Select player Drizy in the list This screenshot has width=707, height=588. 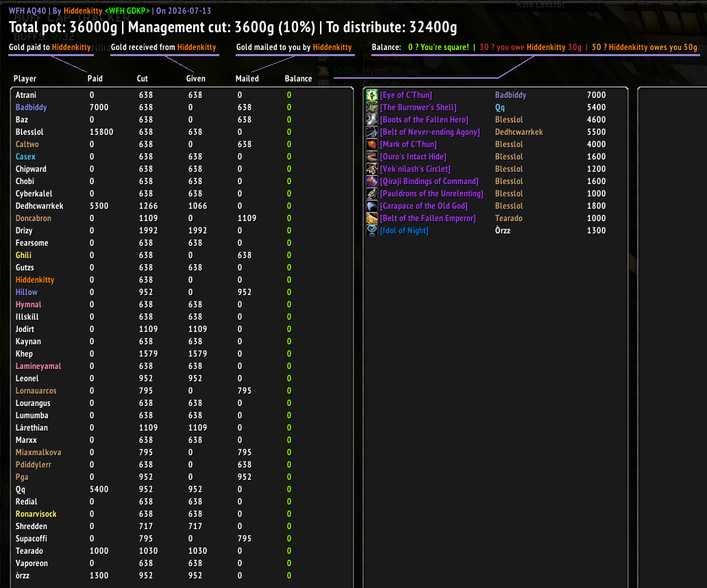24,231
